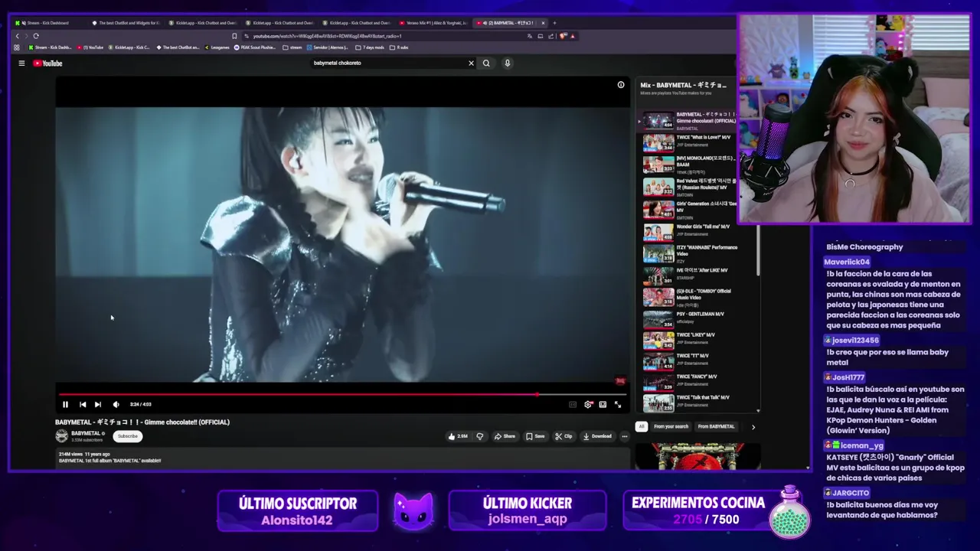Go to the YouTube home logo
980x551 pixels.
coord(47,64)
